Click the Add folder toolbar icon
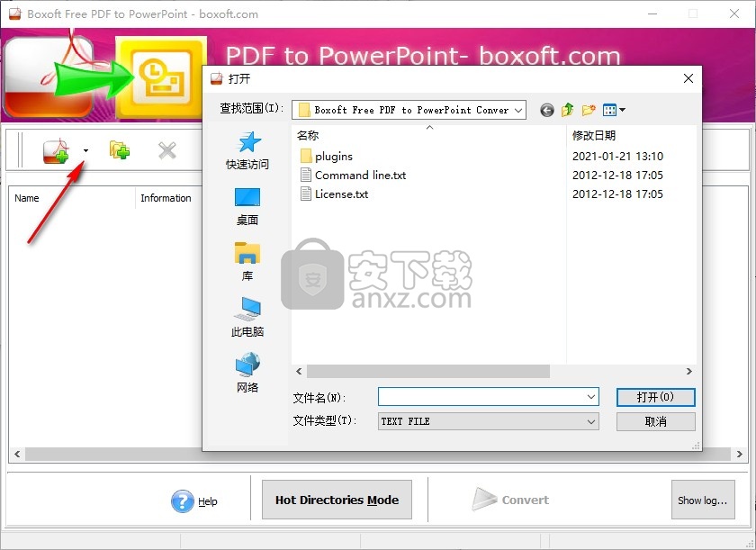The width and height of the screenshot is (756, 550). click(x=119, y=150)
